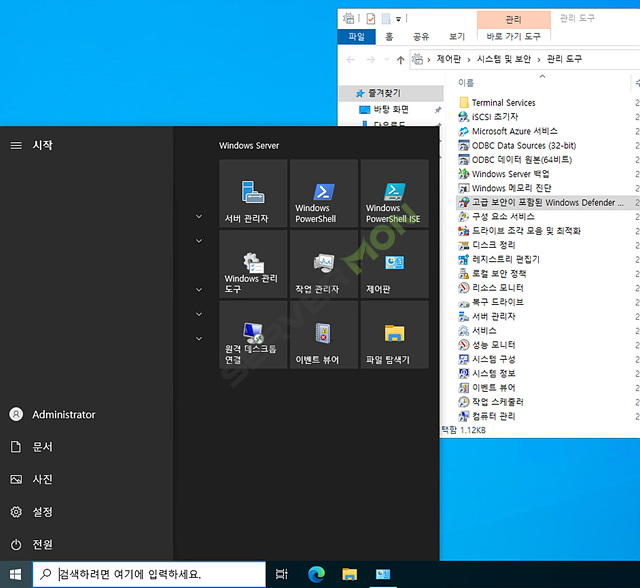This screenshot has height=588, width=640.
Task: Open the recent locations dropdown arrow
Action: point(386,60)
